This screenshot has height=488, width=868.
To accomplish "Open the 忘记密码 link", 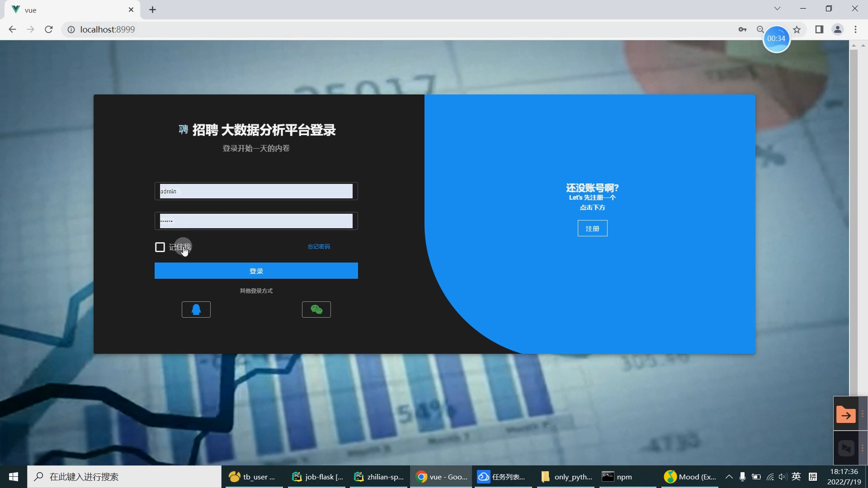I will [x=318, y=247].
